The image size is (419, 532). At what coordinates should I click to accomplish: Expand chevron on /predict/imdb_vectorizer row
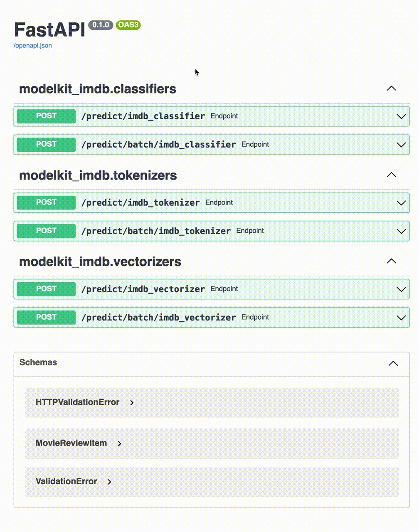401,289
